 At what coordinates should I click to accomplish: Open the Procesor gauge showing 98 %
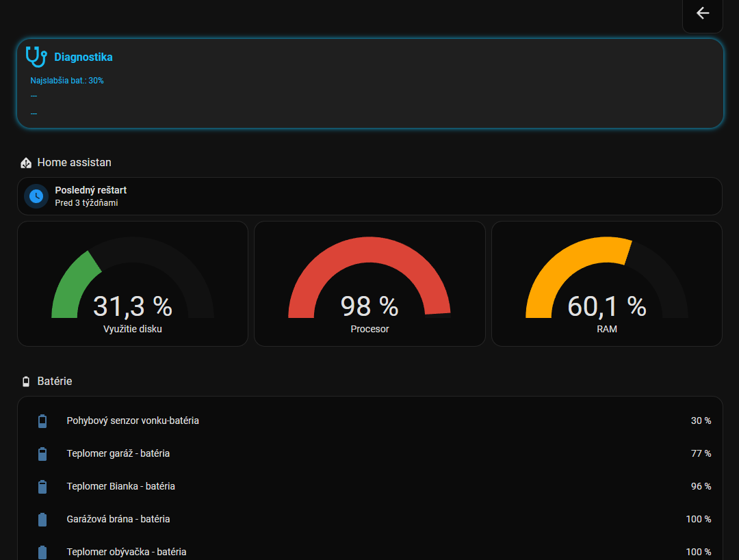(x=369, y=284)
